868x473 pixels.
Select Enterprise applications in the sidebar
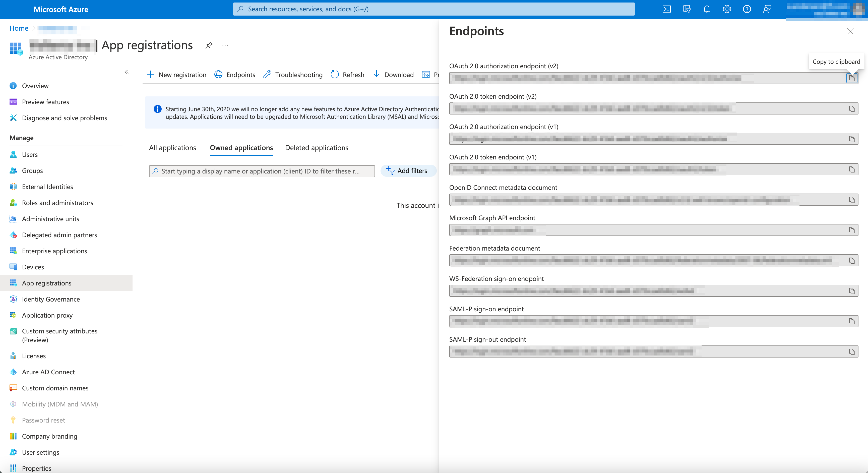(54, 251)
